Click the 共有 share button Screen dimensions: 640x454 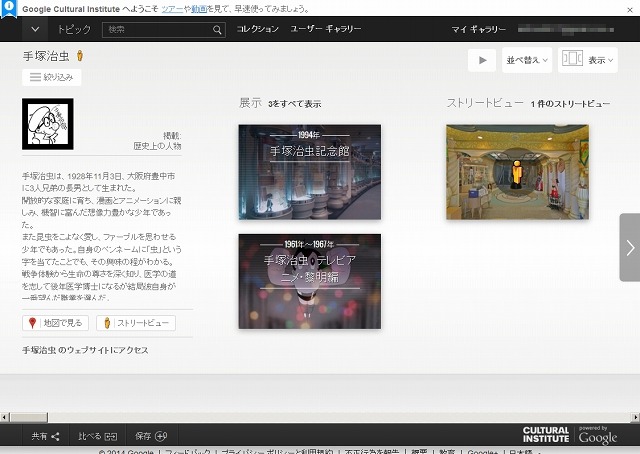45,436
